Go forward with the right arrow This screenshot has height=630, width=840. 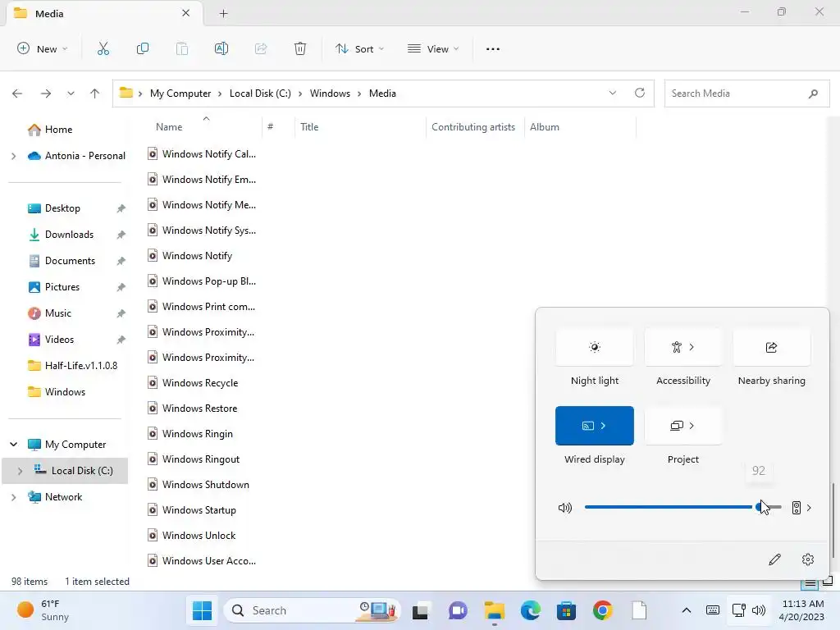pos(46,94)
